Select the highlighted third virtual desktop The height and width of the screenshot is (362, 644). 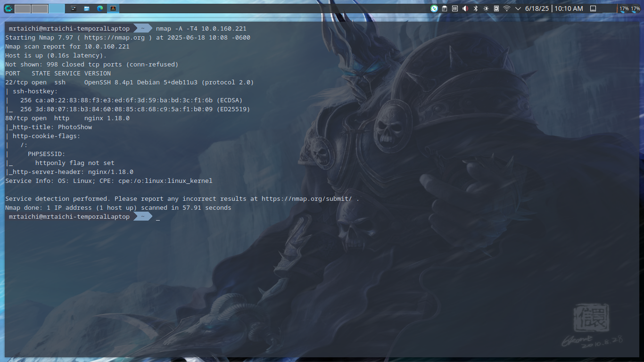57,8
